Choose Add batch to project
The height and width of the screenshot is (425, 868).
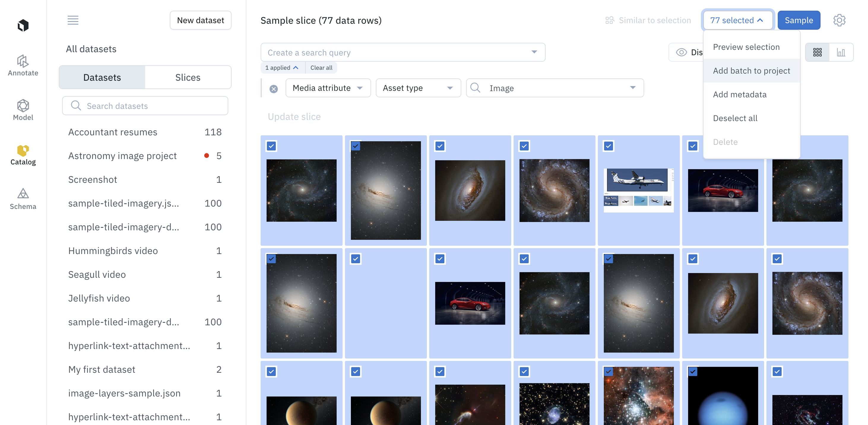(751, 71)
